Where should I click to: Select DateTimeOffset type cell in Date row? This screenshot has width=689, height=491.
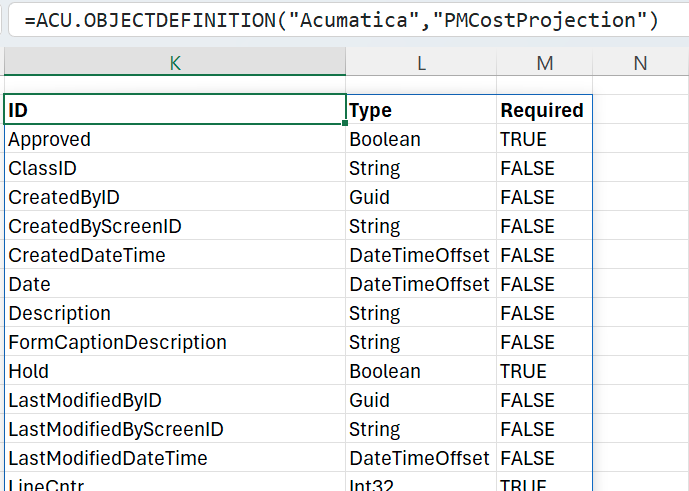(421, 284)
